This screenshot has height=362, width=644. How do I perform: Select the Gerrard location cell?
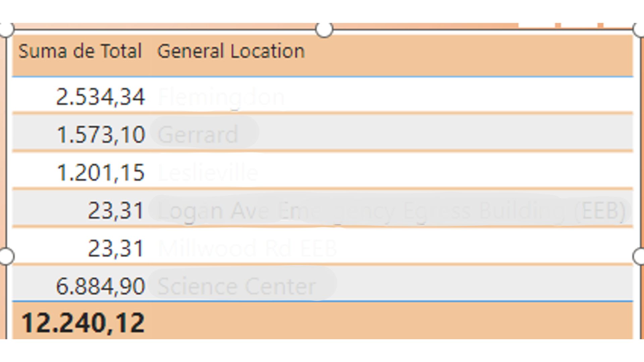click(x=198, y=135)
